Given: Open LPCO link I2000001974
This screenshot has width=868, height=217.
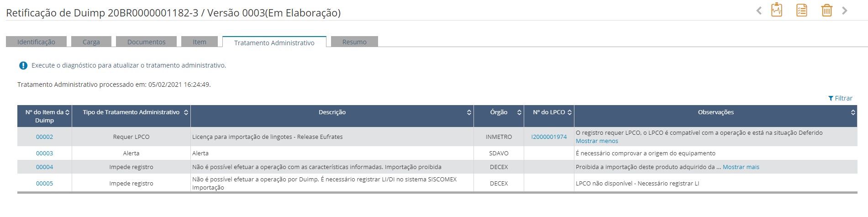Looking at the screenshot, I should 549,137.
